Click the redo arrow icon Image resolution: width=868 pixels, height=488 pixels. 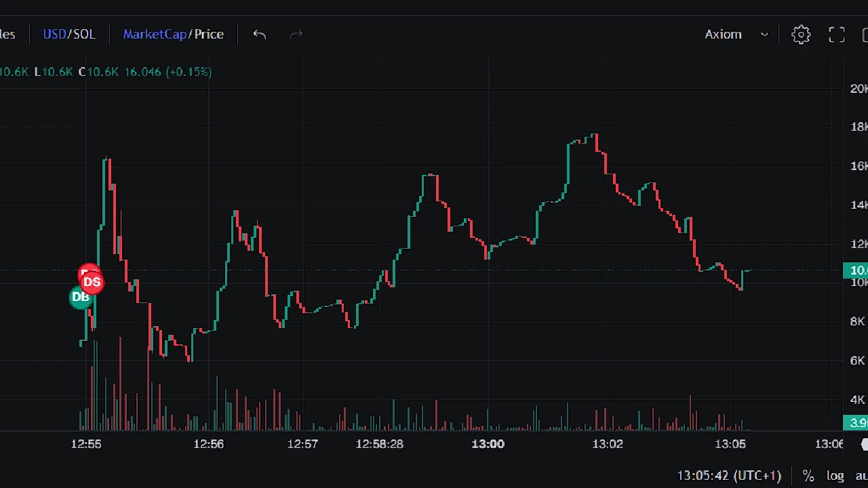pyautogui.click(x=296, y=35)
